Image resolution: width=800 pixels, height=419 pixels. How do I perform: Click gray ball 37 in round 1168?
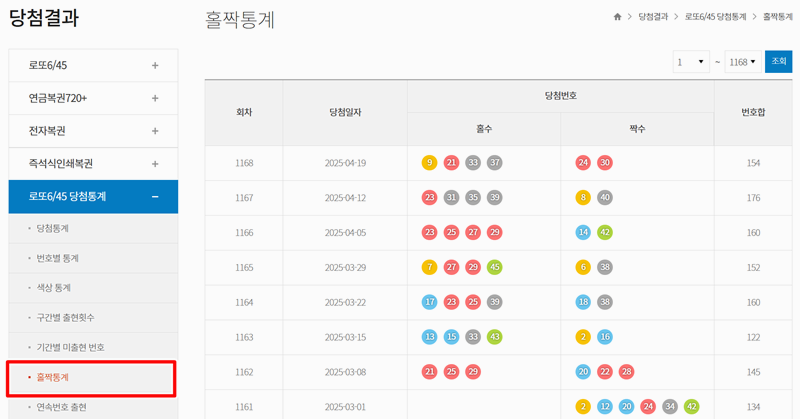(494, 163)
